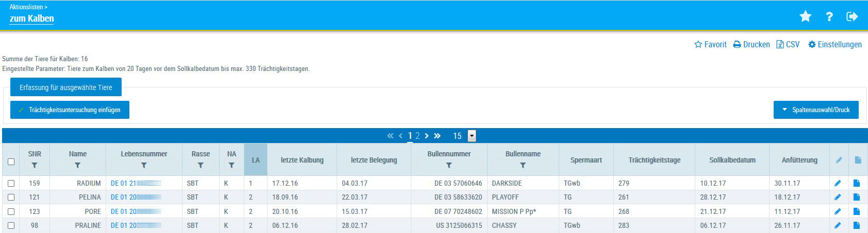Select the checkbox for PORE row
868x233 pixels.
click(x=11, y=211)
